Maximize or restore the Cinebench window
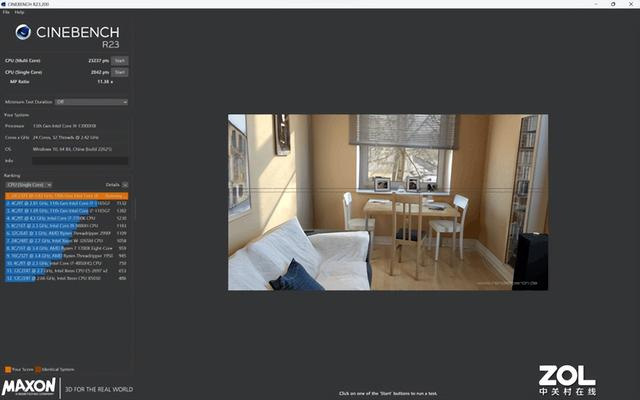The width and height of the screenshot is (640, 400). coord(613,4)
